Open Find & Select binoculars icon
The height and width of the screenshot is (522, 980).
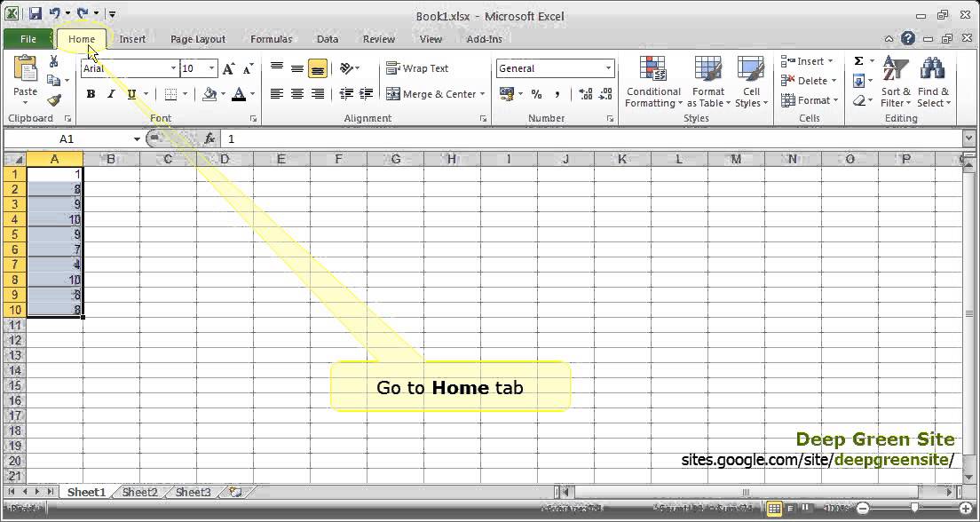(933, 69)
